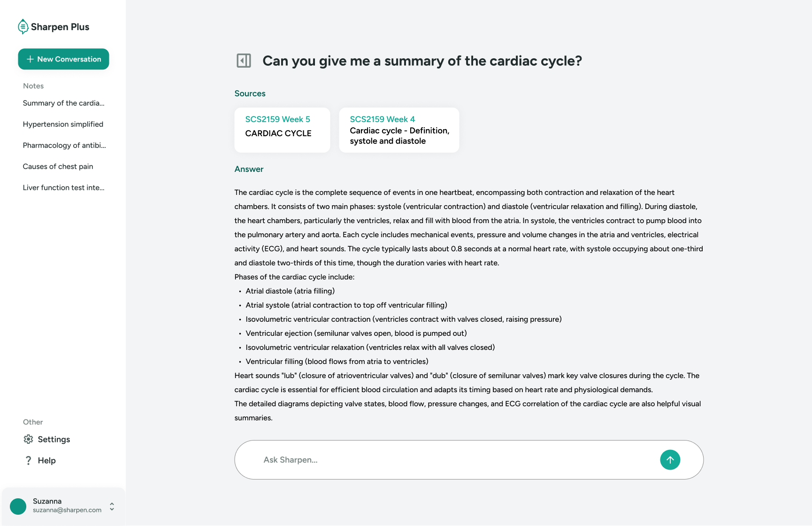Focus the Ask Sharpen input field
Image resolution: width=812 pixels, height=526 pixels.
[451, 460]
